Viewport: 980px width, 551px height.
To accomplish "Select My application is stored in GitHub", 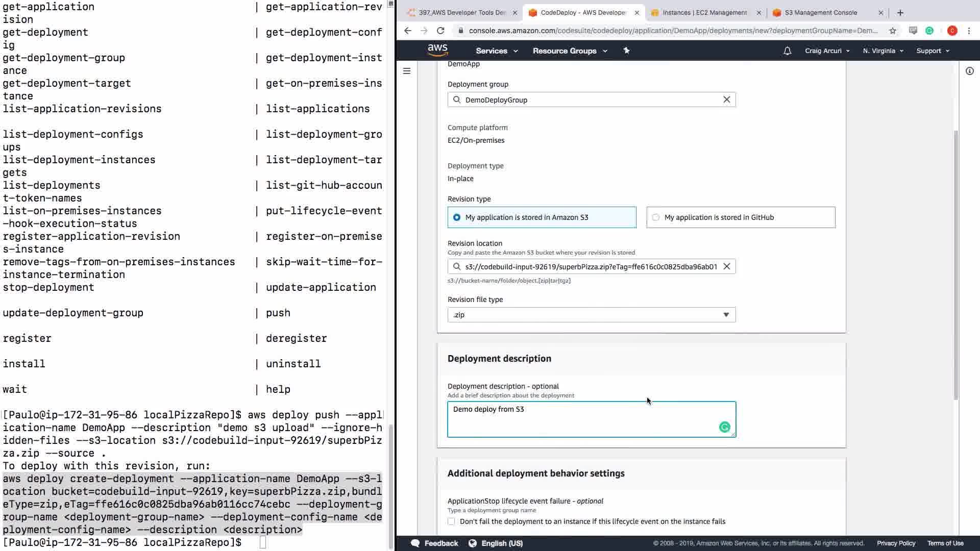I will 656,217.
